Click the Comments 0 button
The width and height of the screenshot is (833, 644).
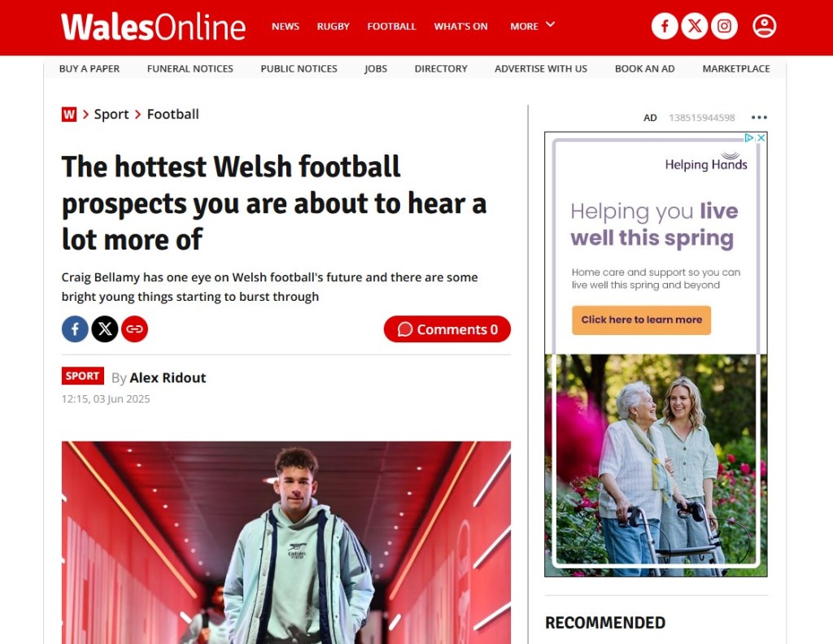[x=447, y=329]
